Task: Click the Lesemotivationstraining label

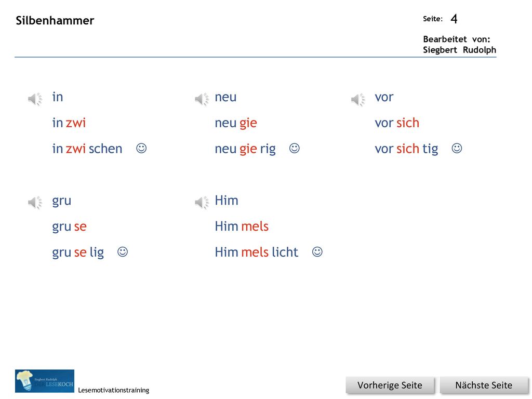Action: pos(114,390)
